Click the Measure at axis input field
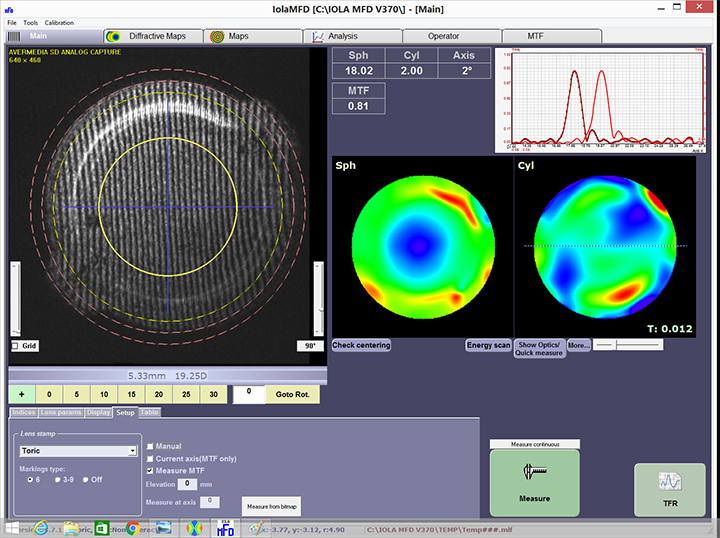The image size is (720, 538). point(210,502)
